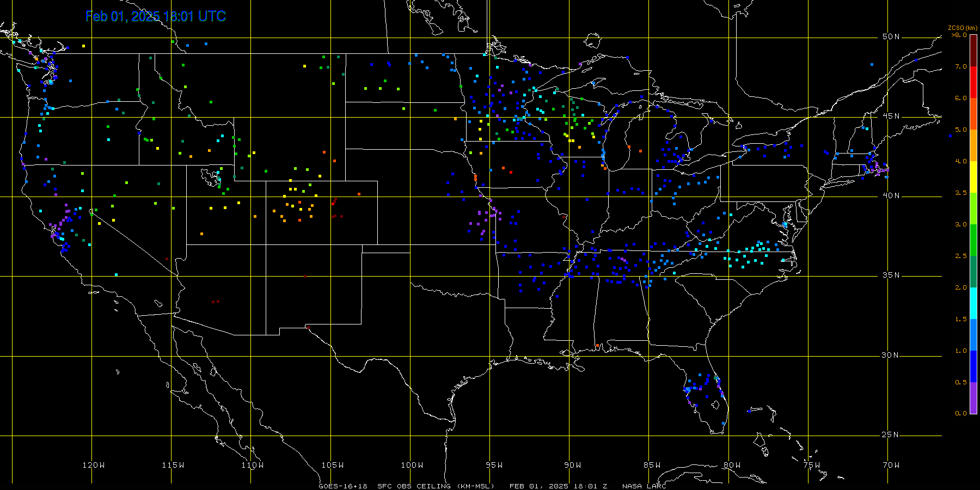This screenshot has height=490, width=980.
Task: Click the 'Feb 01, 2025 18:01 UTC' timestamp
Action: pyautogui.click(x=156, y=16)
